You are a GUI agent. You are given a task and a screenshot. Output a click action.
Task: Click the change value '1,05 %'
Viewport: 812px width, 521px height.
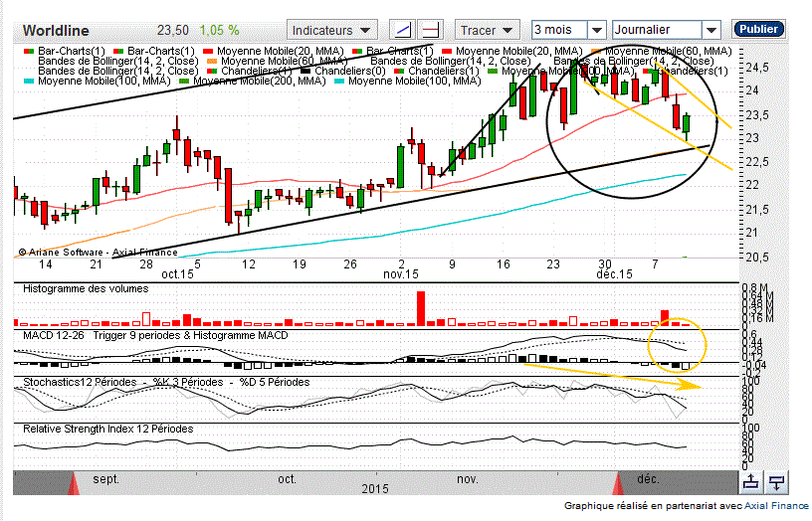click(220, 31)
